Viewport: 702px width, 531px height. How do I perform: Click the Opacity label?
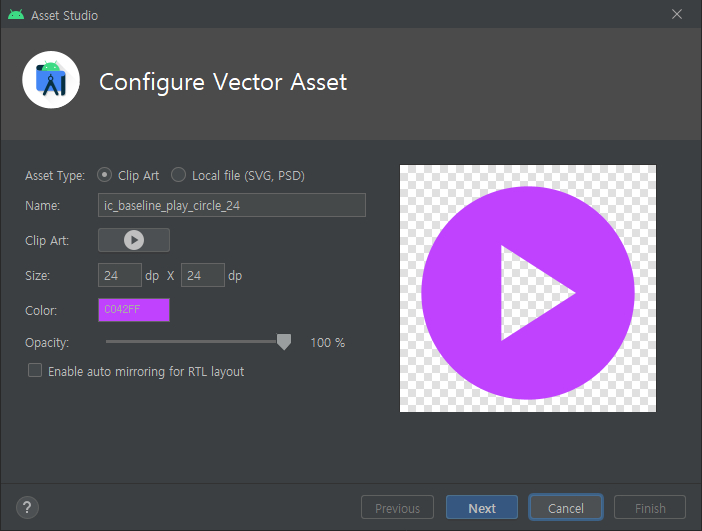point(47,343)
